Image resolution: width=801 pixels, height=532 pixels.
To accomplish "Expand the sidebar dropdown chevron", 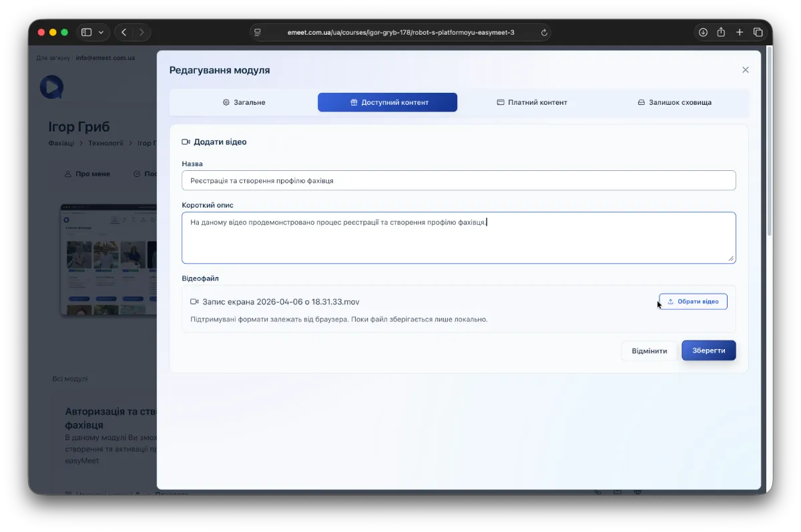I will click(101, 32).
